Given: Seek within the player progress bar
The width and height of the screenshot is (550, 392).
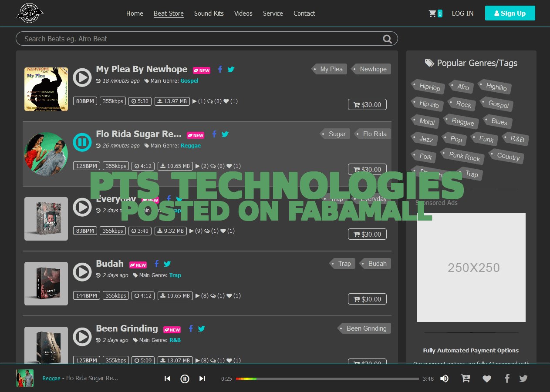Looking at the screenshot, I should (327, 379).
